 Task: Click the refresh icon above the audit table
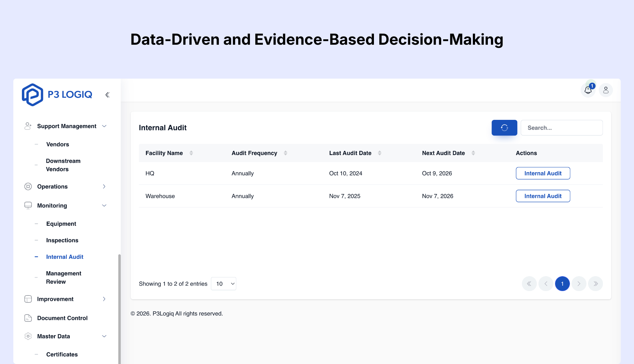coord(504,127)
